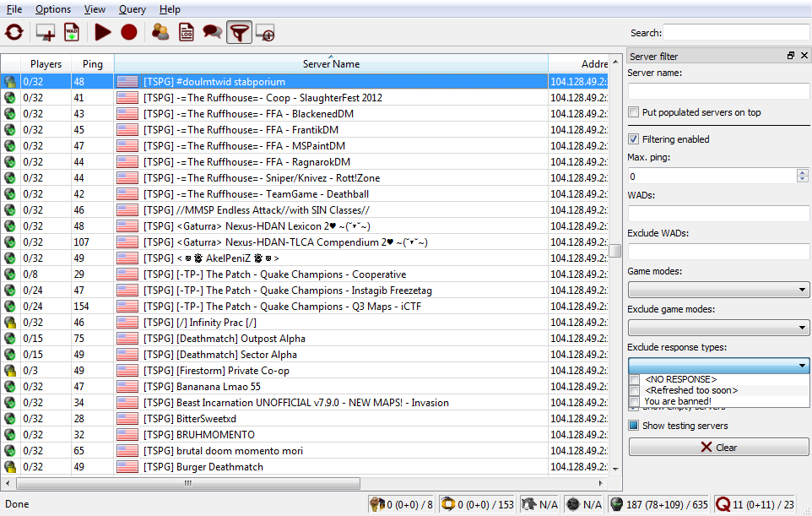Tick the You are banned! option
Screen dimensions: 812x516
634,401
